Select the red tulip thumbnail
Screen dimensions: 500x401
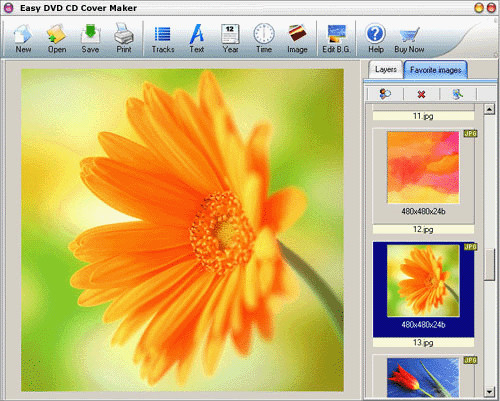[423, 378]
